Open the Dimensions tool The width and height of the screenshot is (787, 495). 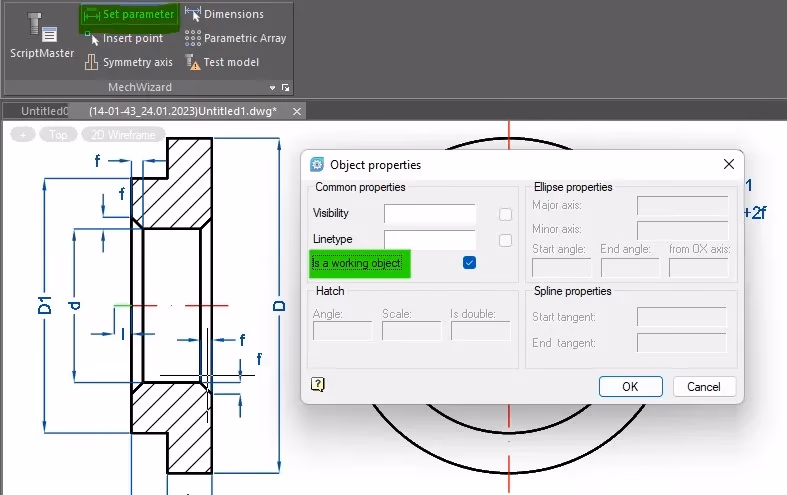[x=224, y=14]
